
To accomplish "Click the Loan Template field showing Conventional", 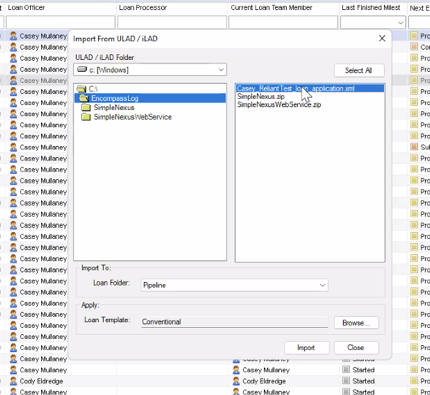I will tap(234, 322).
